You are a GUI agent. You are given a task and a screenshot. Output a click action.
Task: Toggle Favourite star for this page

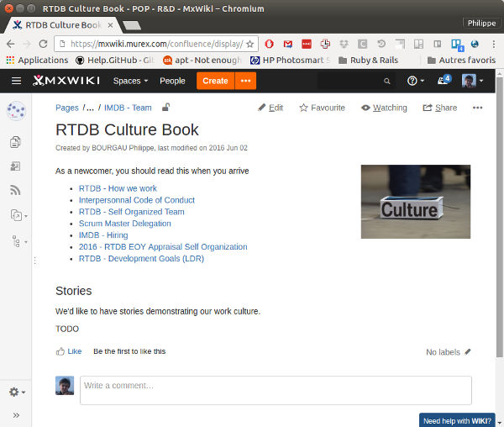coord(322,108)
